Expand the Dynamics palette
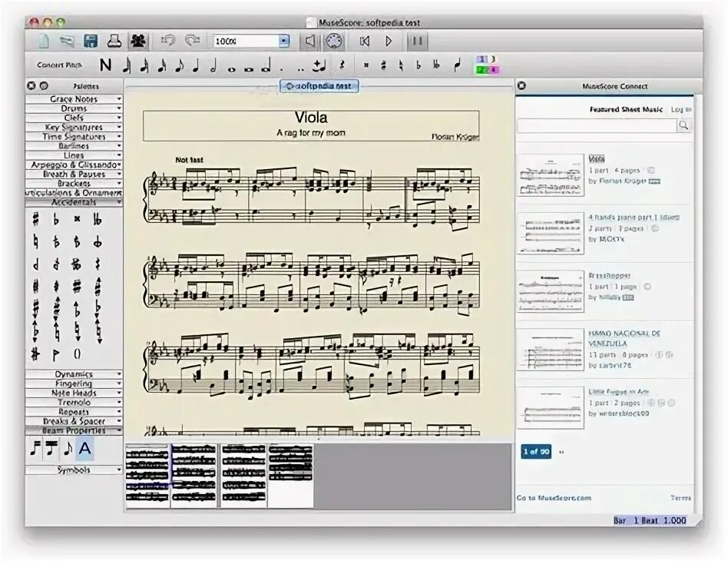728x561 pixels. (74, 374)
